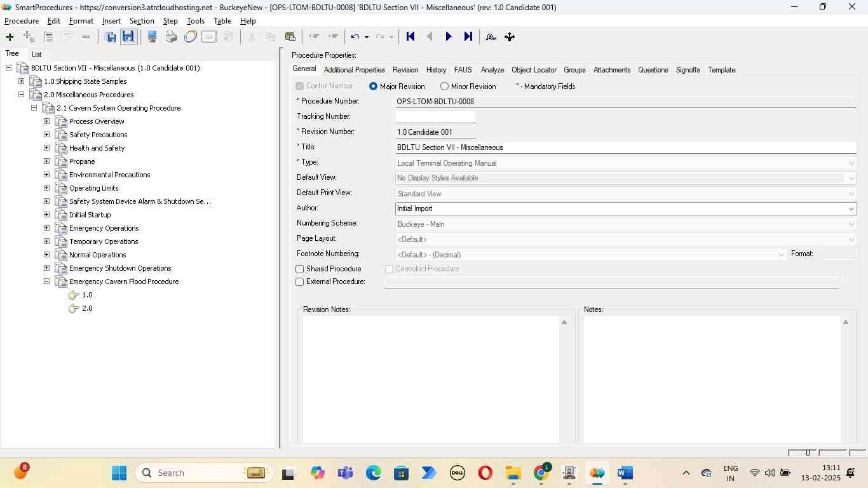The height and width of the screenshot is (488, 868).
Task: Open Opera browser from taskbar
Action: tap(485, 473)
